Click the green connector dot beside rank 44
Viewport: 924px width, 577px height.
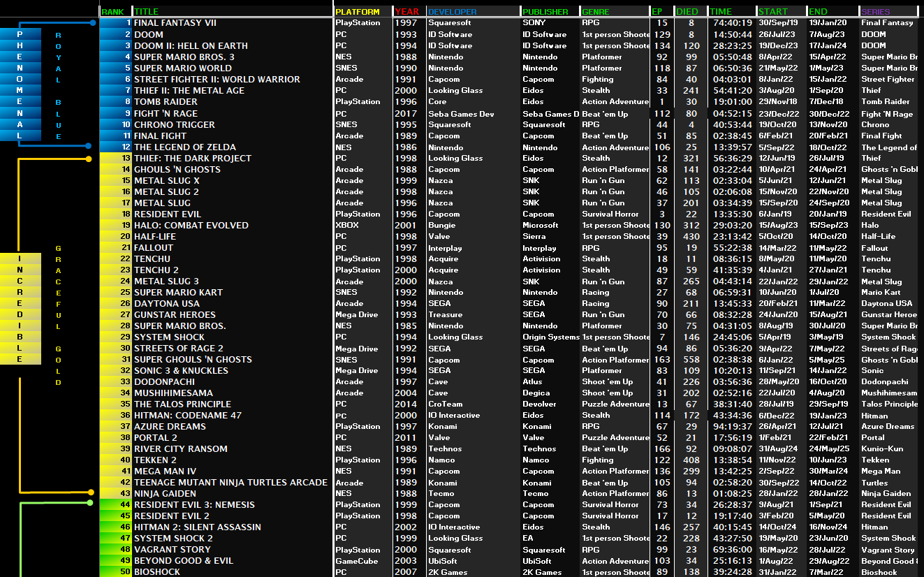pyautogui.click(x=89, y=502)
